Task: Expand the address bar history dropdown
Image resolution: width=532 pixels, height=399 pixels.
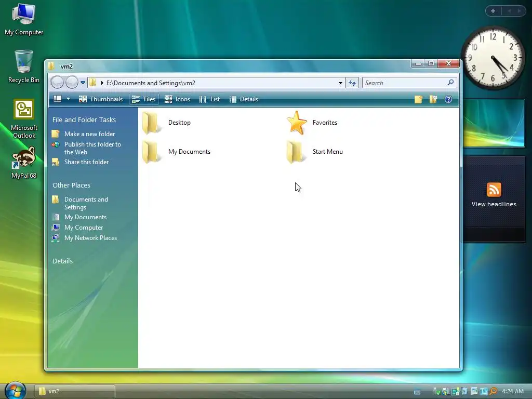Action: click(340, 83)
